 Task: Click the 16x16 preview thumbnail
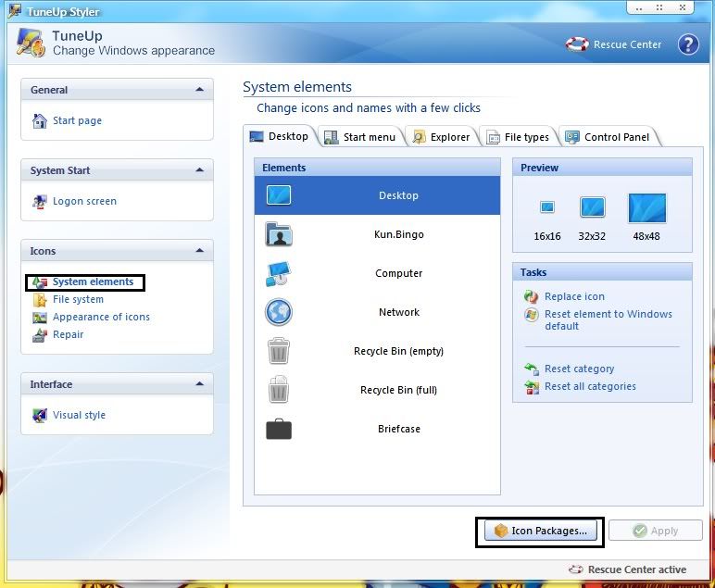pyautogui.click(x=546, y=207)
